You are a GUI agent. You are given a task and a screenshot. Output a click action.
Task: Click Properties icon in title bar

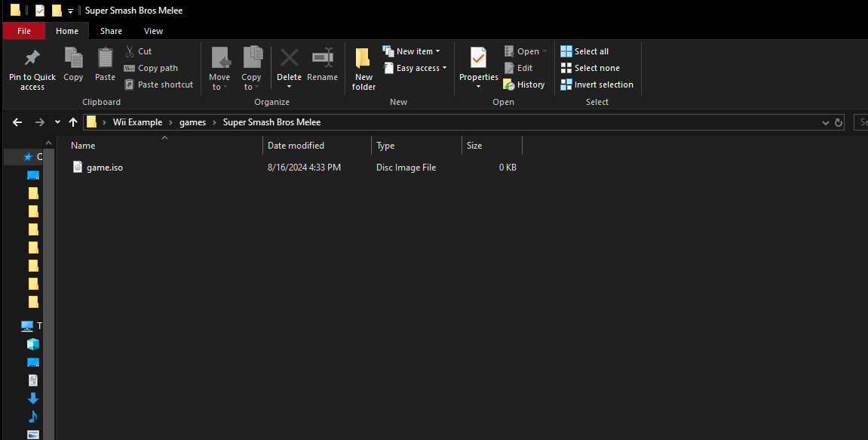pyautogui.click(x=40, y=11)
